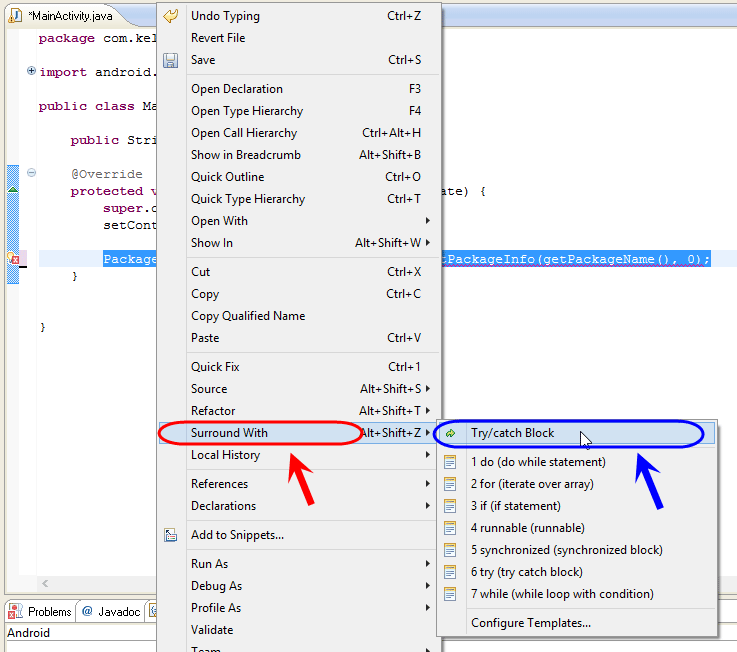Click the Problems tab icon

click(x=15, y=611)
